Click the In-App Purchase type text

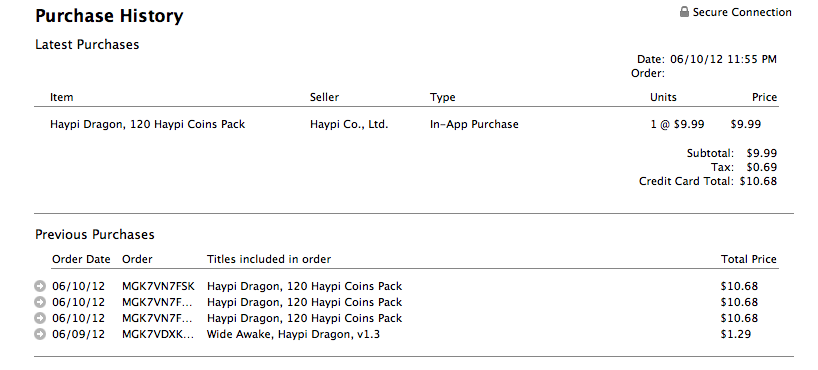[x=474, y=124]
